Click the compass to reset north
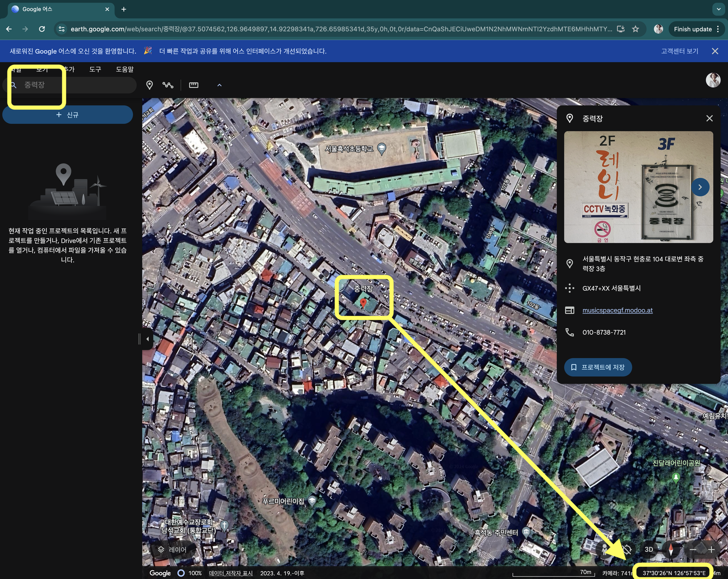728x579 pixels. tap(671, 549)
